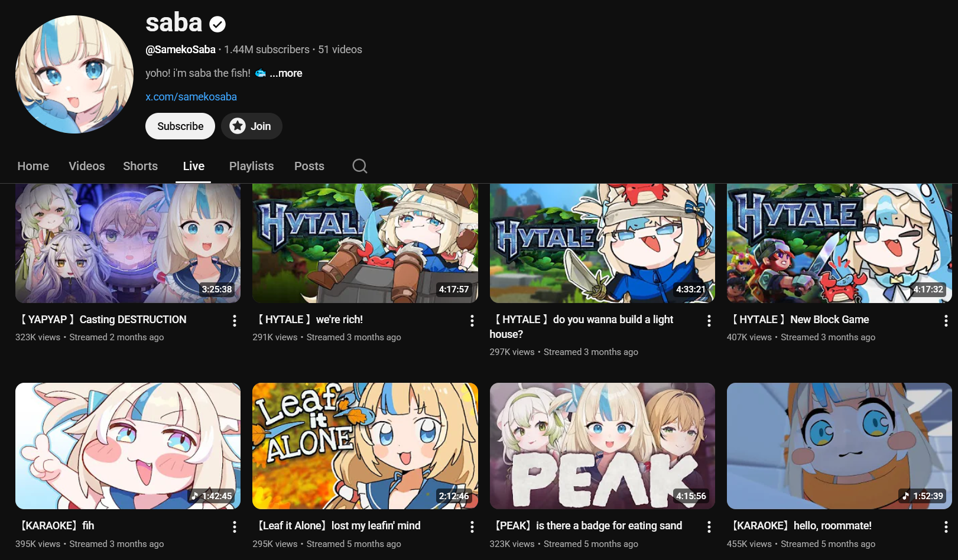Switch to the Home tab
Screen dimensions: 958x560
tap(33, 166)
